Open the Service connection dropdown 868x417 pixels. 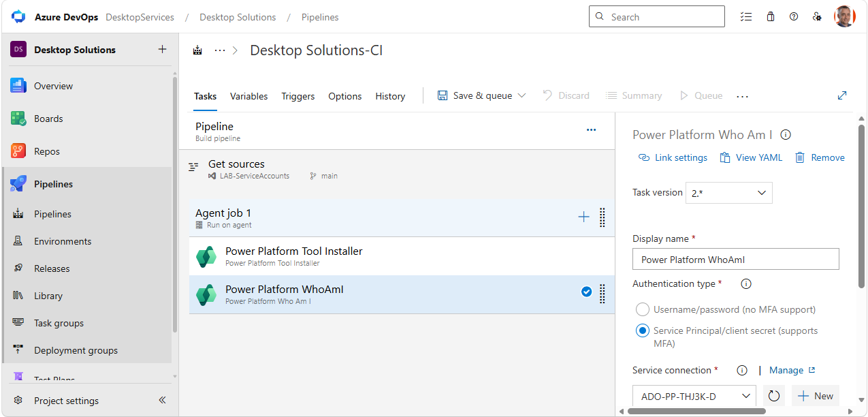click(x=694, y=396)
